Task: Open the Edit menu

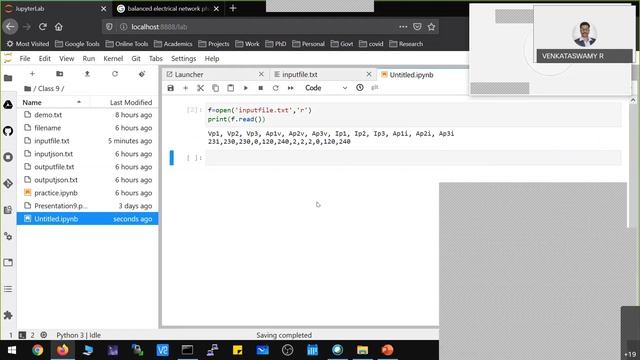Action: coord(44,59)
